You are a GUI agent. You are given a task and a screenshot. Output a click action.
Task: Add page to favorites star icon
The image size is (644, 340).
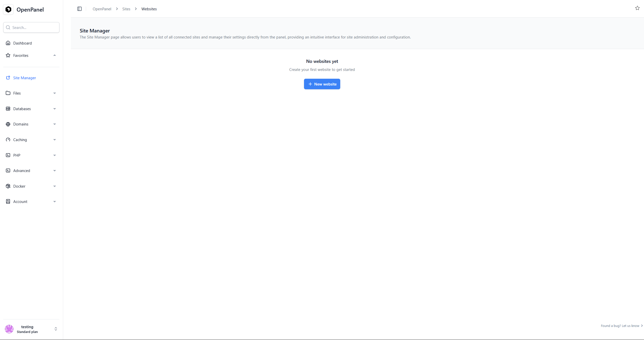click(637, 8)
